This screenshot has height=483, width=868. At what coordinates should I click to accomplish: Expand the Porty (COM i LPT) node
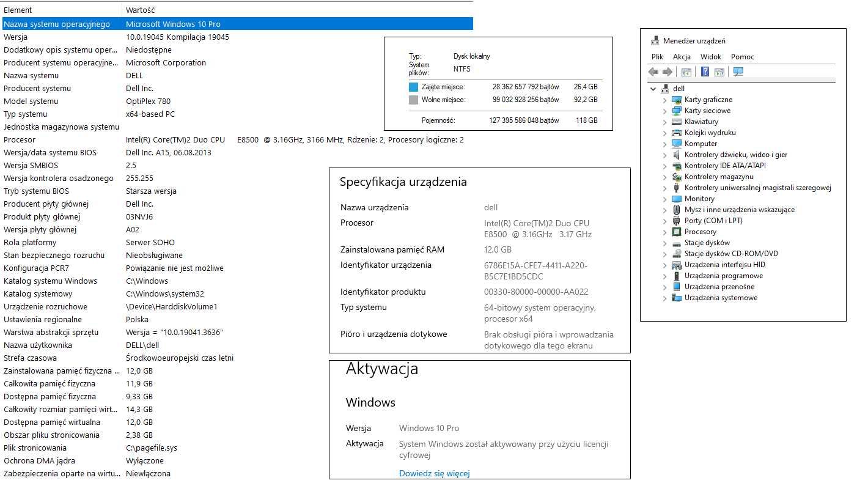(x=665, y=221)
